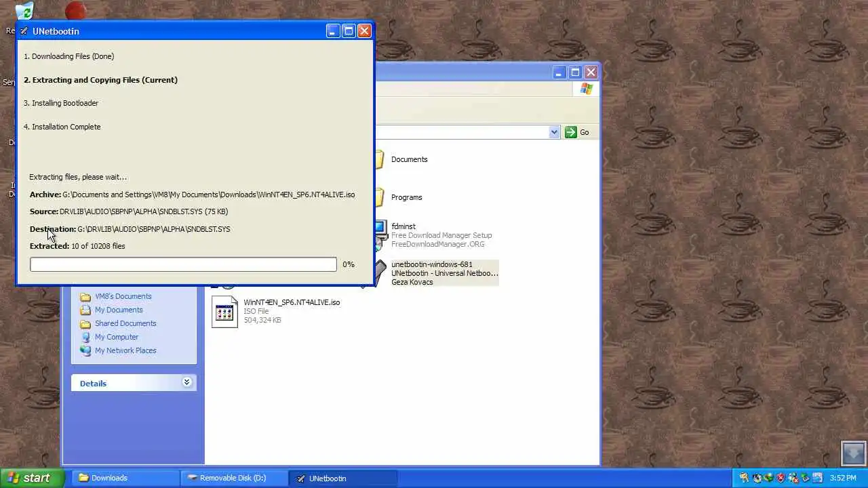Click the Archive path line in UNetbootin

[192, 195]
